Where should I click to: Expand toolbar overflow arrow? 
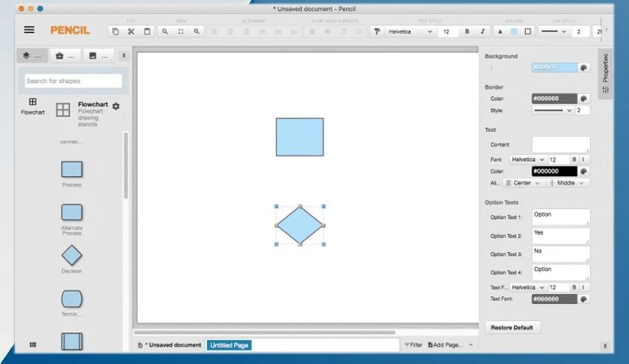tap(606, 31)
